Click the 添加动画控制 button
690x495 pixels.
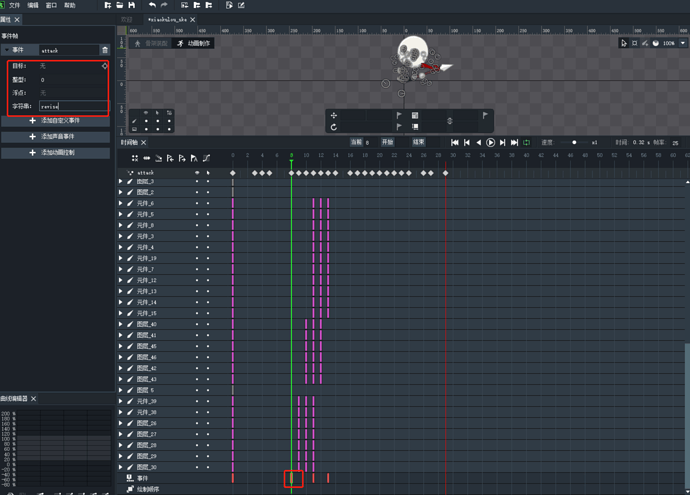55,153
